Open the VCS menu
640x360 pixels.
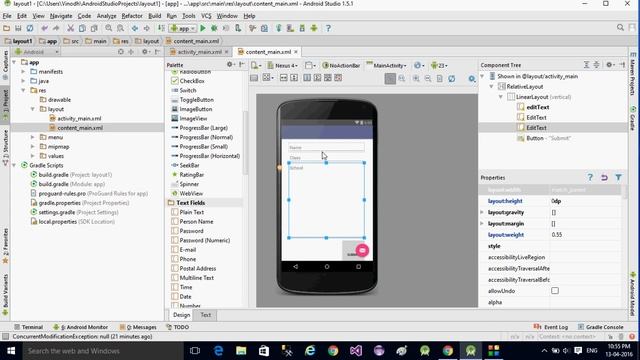(x=206, y=16)
